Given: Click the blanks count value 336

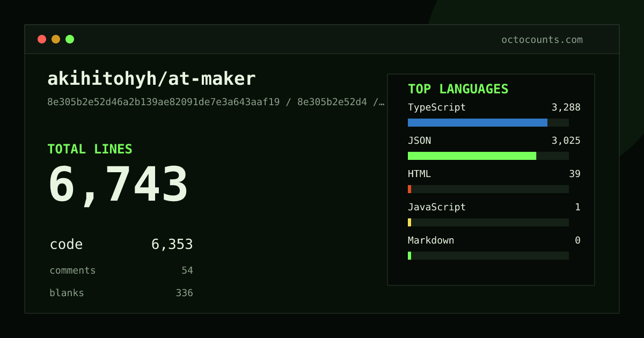Looking at the screenshot, I should pos(184,293).
